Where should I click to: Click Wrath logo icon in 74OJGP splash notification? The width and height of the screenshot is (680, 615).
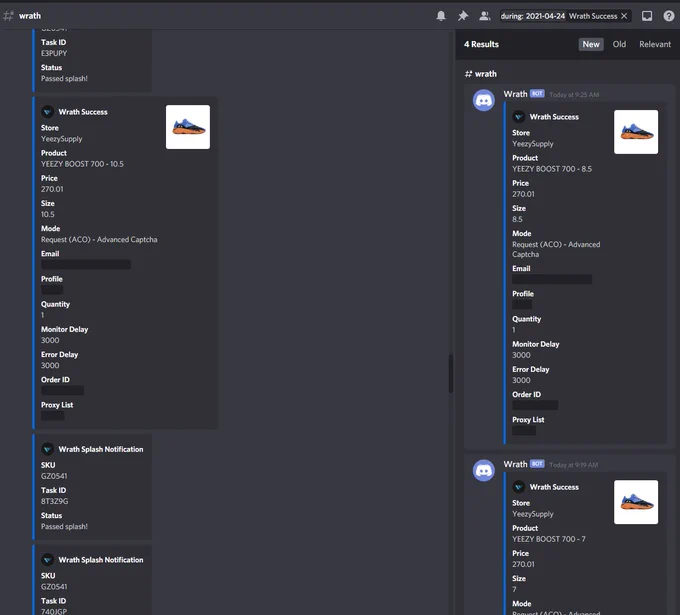[47, 560]
